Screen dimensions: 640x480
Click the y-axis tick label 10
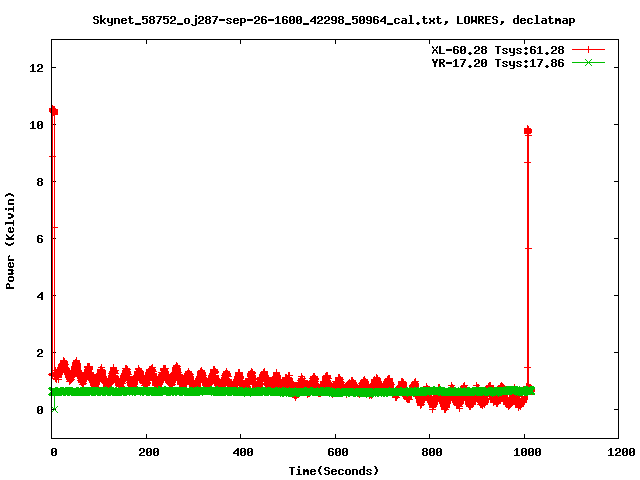click(x=36, y=125)
